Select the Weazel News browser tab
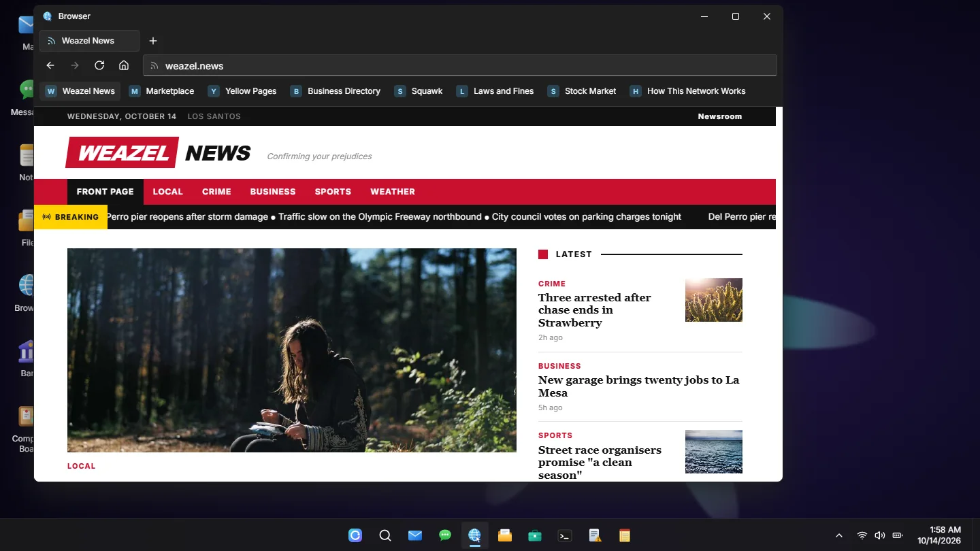 (x=89, y=41)
